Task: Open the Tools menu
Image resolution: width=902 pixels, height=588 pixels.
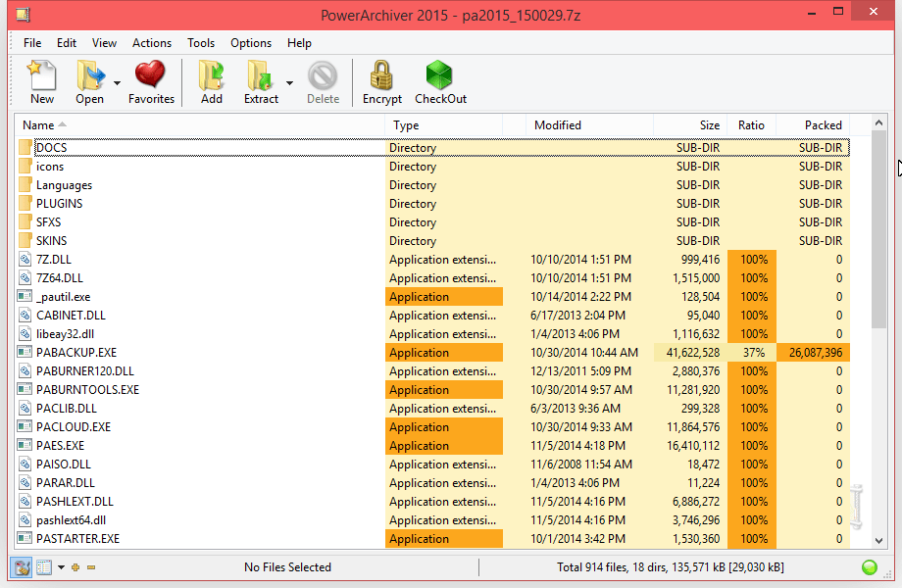Action: 201,43
